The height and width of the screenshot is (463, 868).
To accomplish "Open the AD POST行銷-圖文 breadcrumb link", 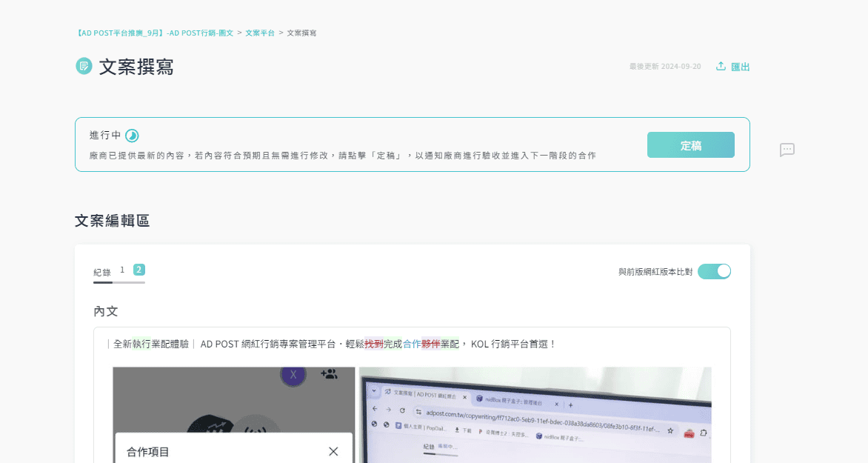I will click(155, 33).
